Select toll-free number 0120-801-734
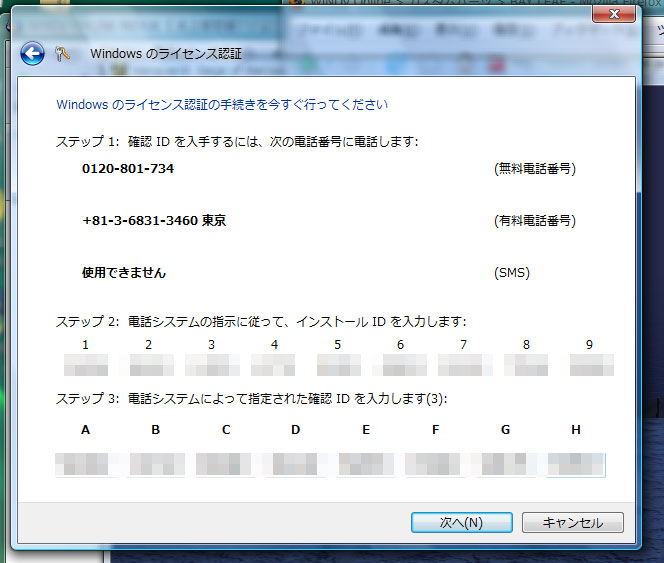 128,169
